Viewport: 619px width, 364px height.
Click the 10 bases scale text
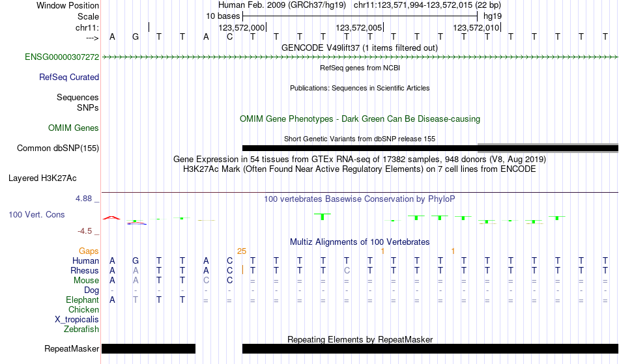[x=223, y=16]
